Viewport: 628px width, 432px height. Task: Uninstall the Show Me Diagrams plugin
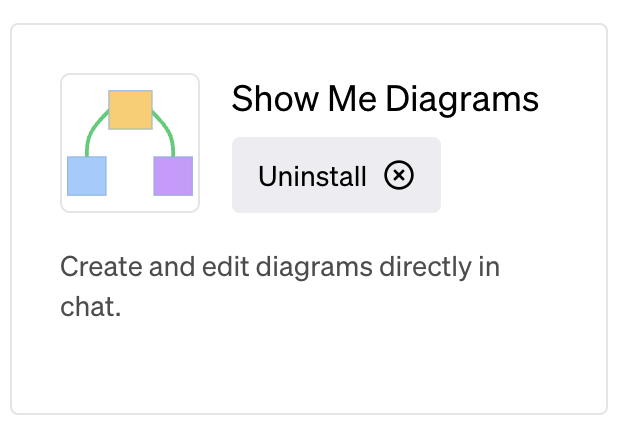(x=336, y=175)
